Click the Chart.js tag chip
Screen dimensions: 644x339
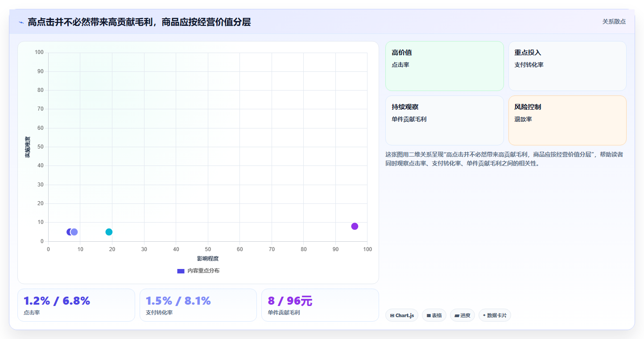pyautogui.click(x=402, y=315)
